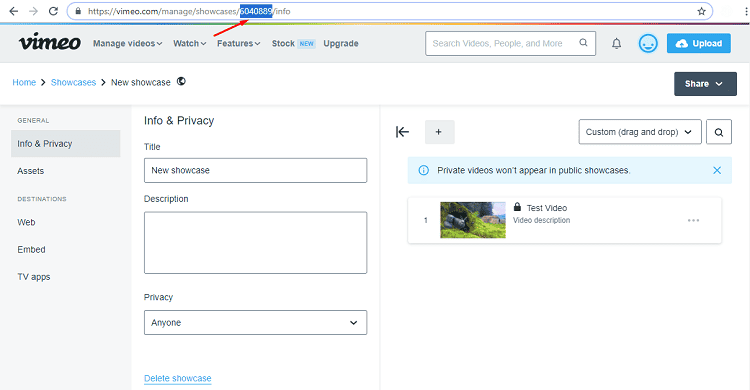
Task: Click the Test Video thumbnail
Action: click(473, 220)
